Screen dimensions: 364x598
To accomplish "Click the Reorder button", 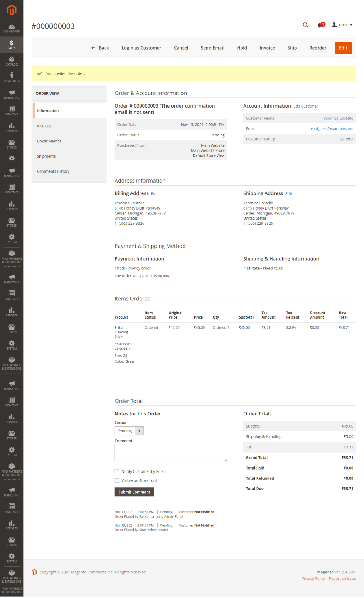I will [318, 48].
